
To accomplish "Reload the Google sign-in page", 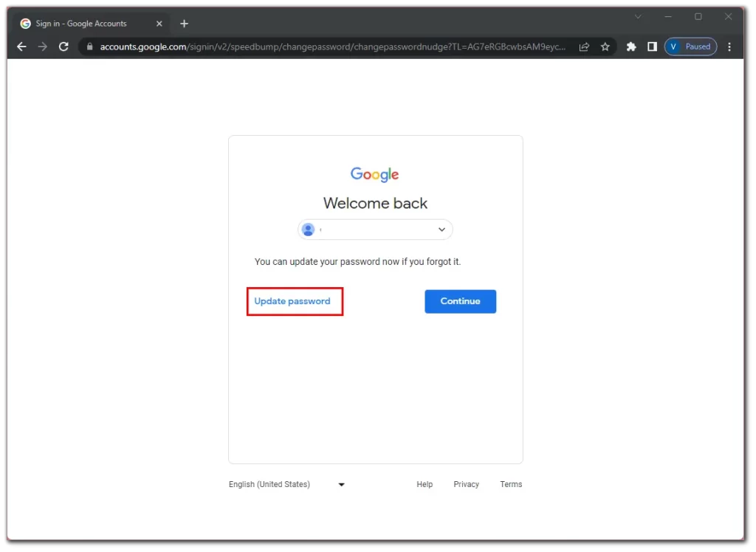I will pos(63,46).
